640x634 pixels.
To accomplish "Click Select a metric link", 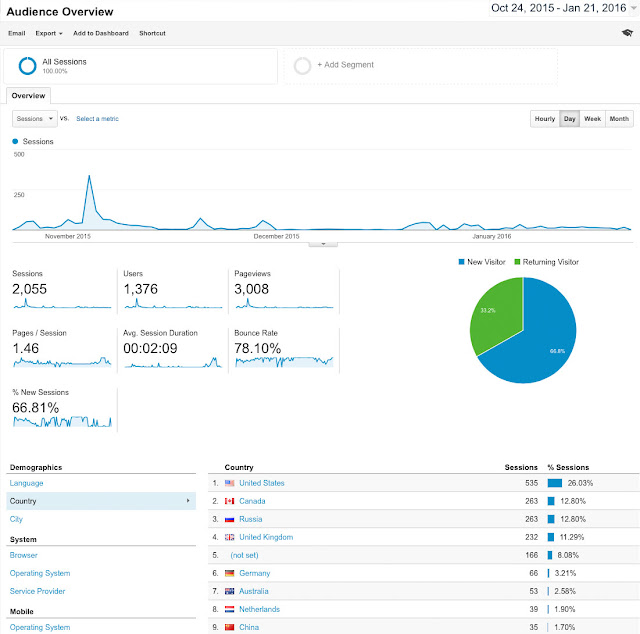I will (x=97, y=119).
